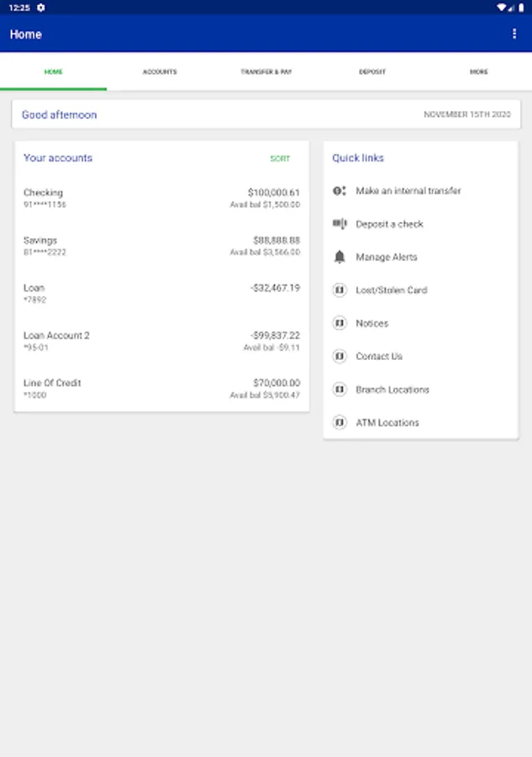
Task: Select the Line Of Credit account
Action: coord(161,389)
